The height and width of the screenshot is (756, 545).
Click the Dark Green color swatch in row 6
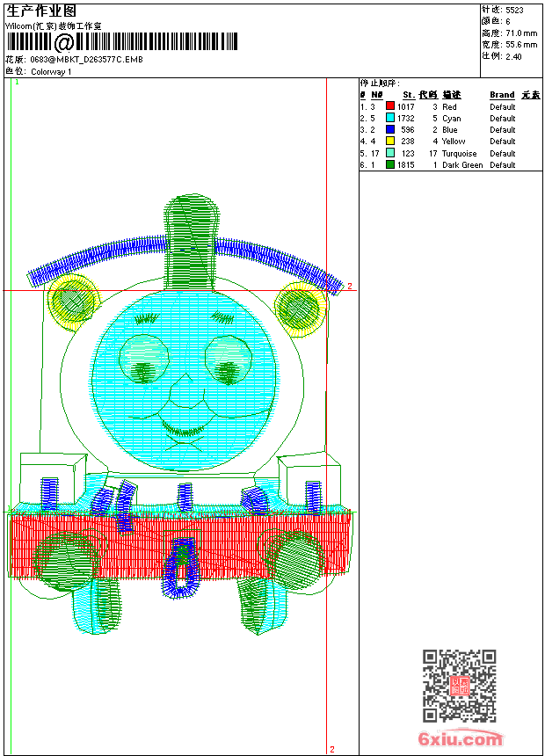(x=390, y=164)
